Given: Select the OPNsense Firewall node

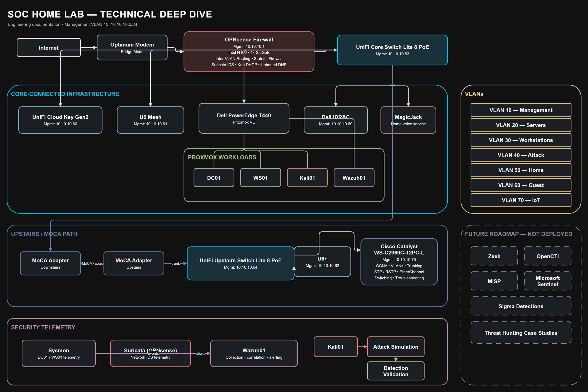Looking at the screenshot, I should [249, 52].
